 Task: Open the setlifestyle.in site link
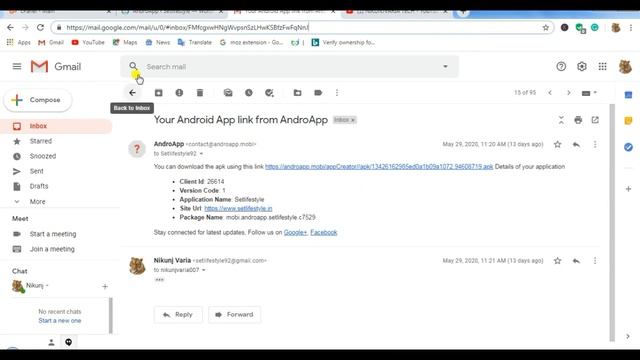point(238,209)
